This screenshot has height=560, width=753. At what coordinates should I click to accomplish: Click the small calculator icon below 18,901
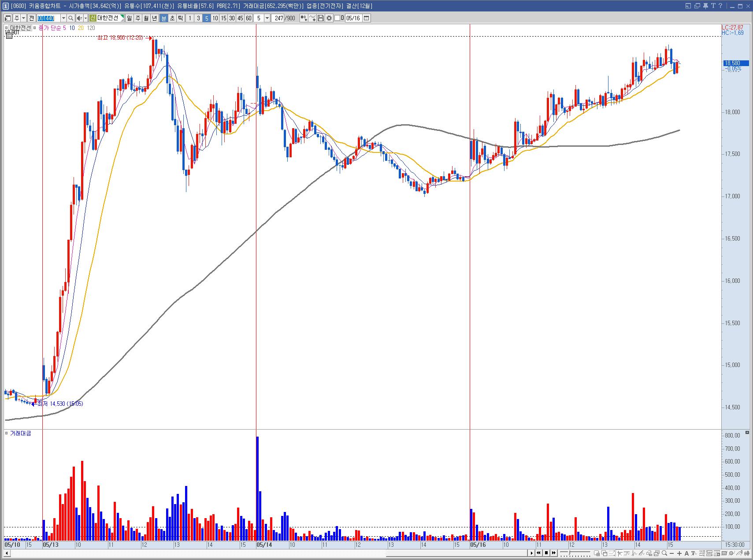tap(9, 36)
